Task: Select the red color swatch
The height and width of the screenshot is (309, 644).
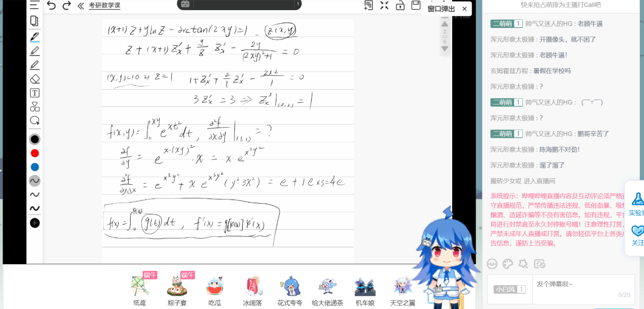Action: [35, 153]
